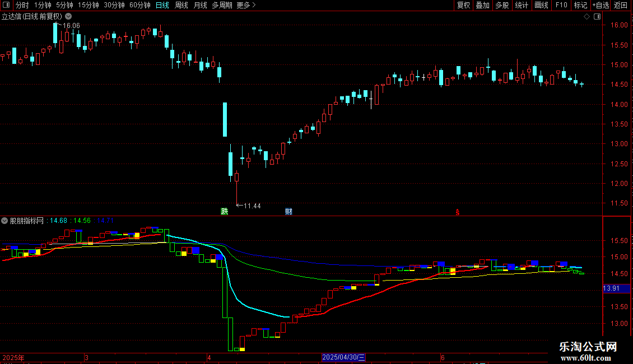This screenshot has width=633, height=364.
Task: Open F10 company information
Action: 561,5
